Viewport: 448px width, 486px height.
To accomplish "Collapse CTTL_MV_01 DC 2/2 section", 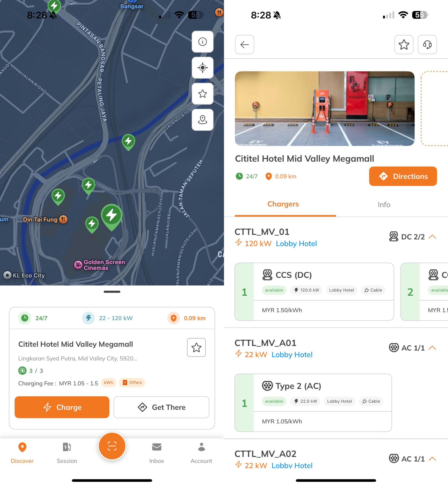I will (x=432, y=237).
